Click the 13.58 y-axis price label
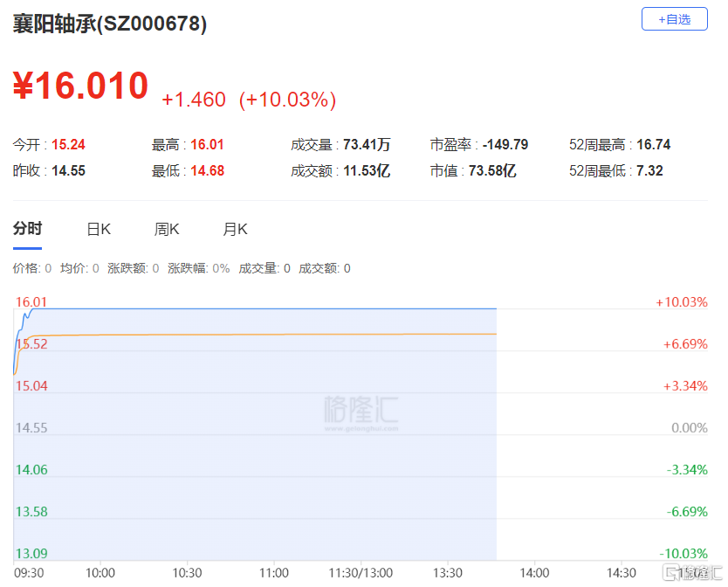 (x=31, y=511)
